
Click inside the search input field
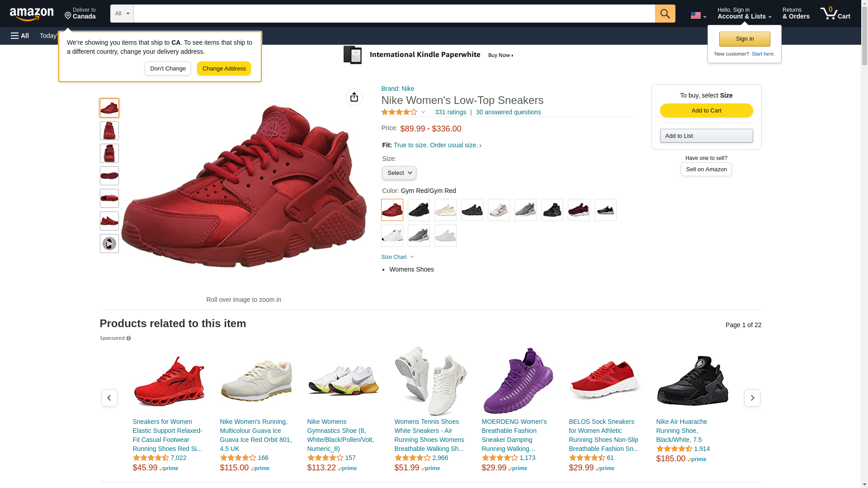point(393,14)
